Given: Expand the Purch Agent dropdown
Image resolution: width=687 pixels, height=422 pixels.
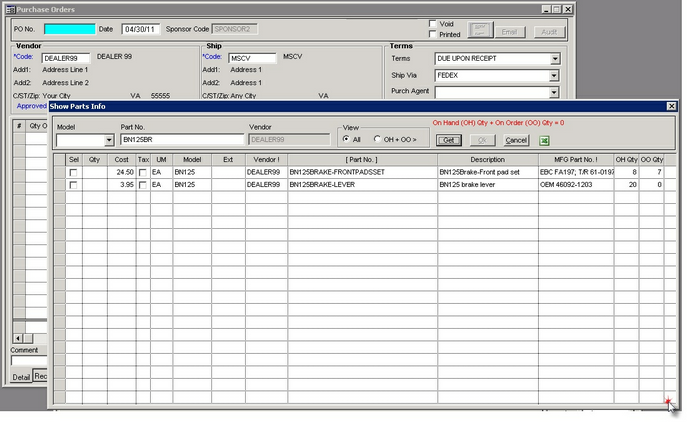Looking at the screenshot, I should [x=554, y=93].
